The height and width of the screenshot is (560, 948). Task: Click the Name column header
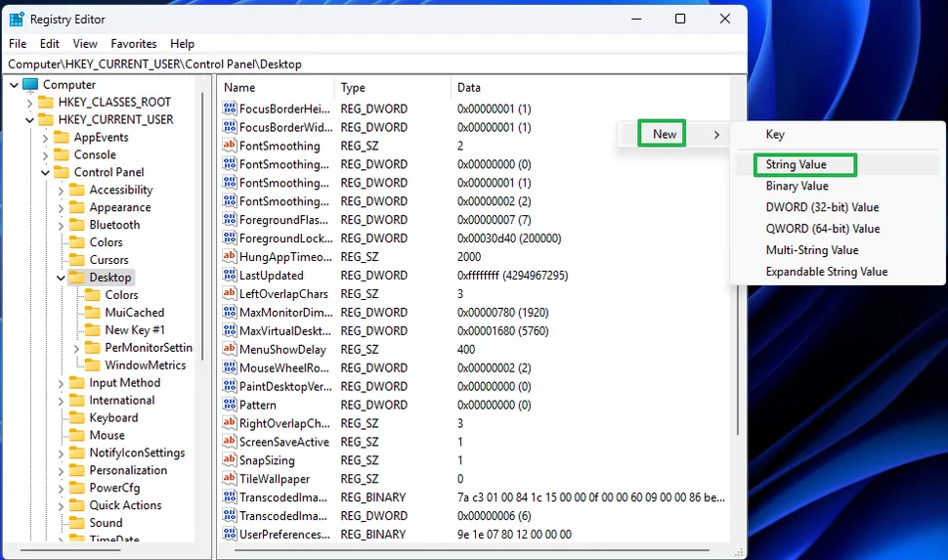tap(239, 88)
